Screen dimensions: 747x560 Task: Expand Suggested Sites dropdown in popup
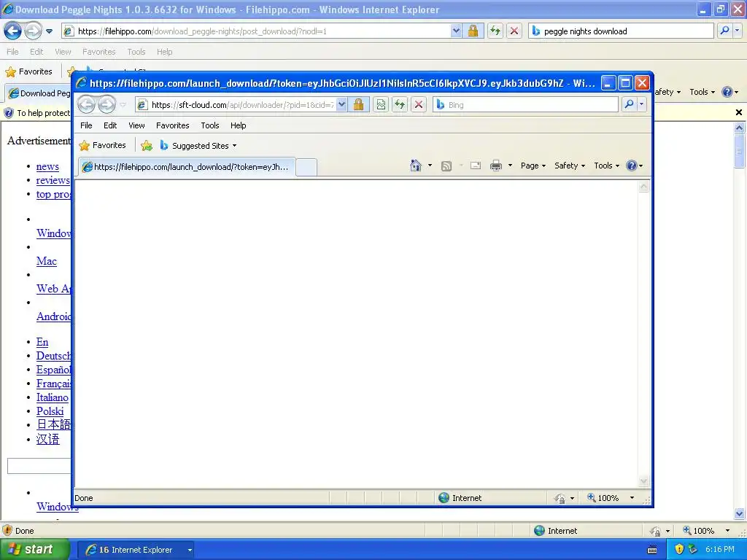pos(234,146)
